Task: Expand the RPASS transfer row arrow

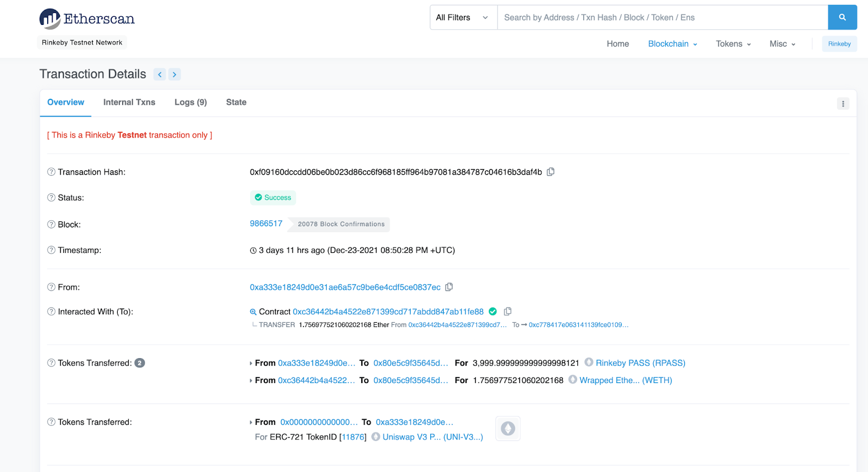Action: tap(251, 363)
